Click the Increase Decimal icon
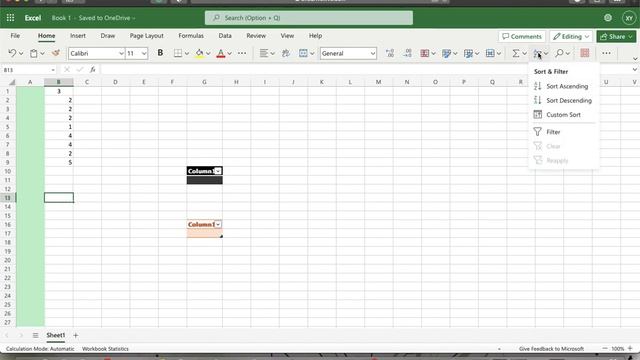This screenshot has width=640, height=360. [390, 53]
